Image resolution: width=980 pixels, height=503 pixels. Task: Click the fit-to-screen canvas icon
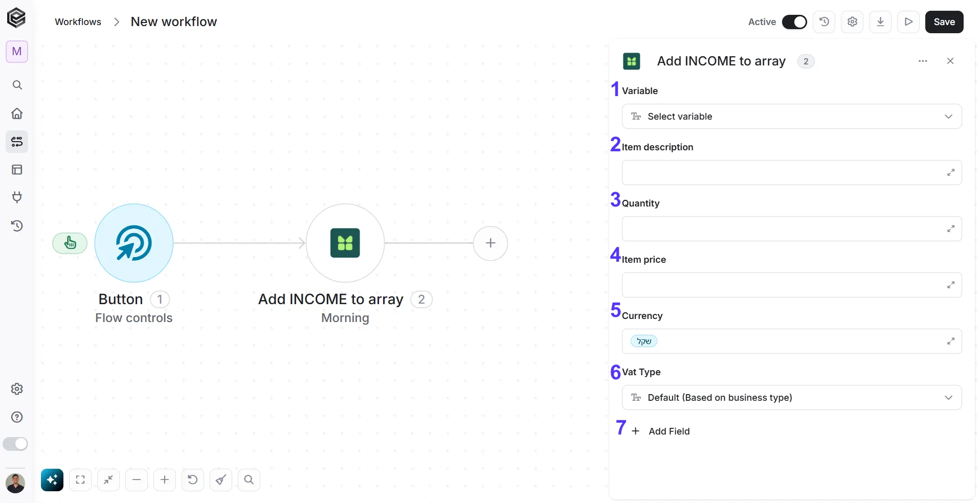[80, 479]
